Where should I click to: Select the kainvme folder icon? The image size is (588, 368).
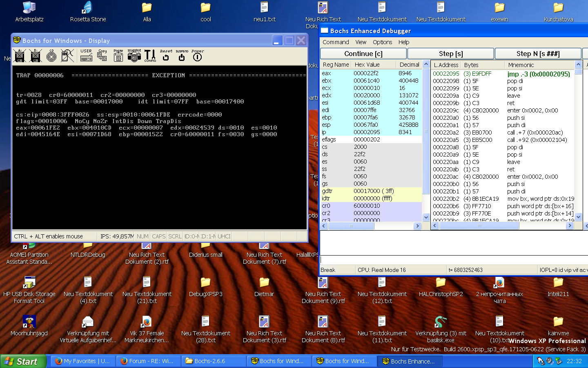[558, 326]
